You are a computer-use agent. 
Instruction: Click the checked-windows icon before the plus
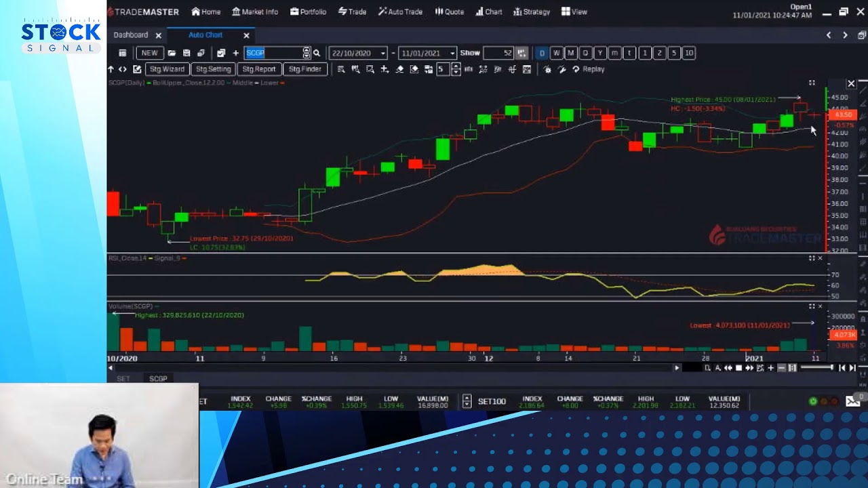[221, 53]
